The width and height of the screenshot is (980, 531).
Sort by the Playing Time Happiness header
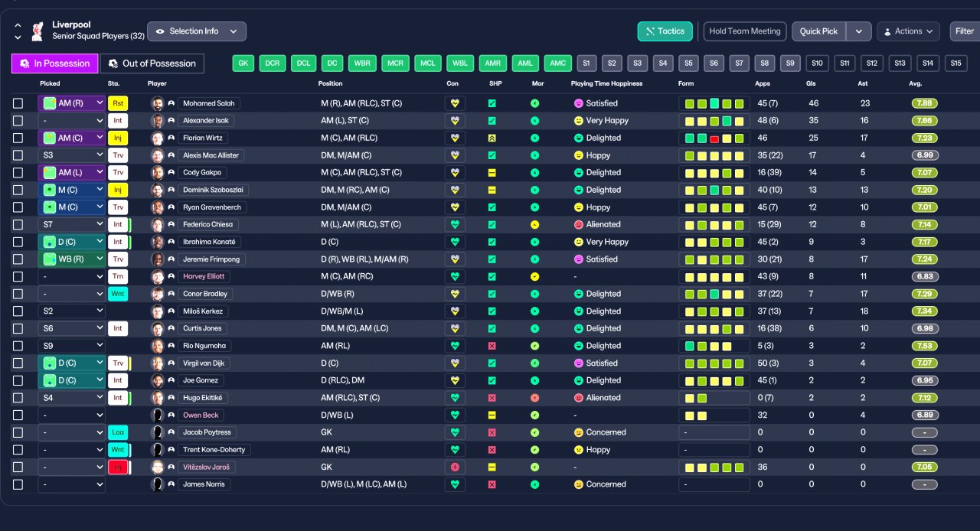(606, 83)
